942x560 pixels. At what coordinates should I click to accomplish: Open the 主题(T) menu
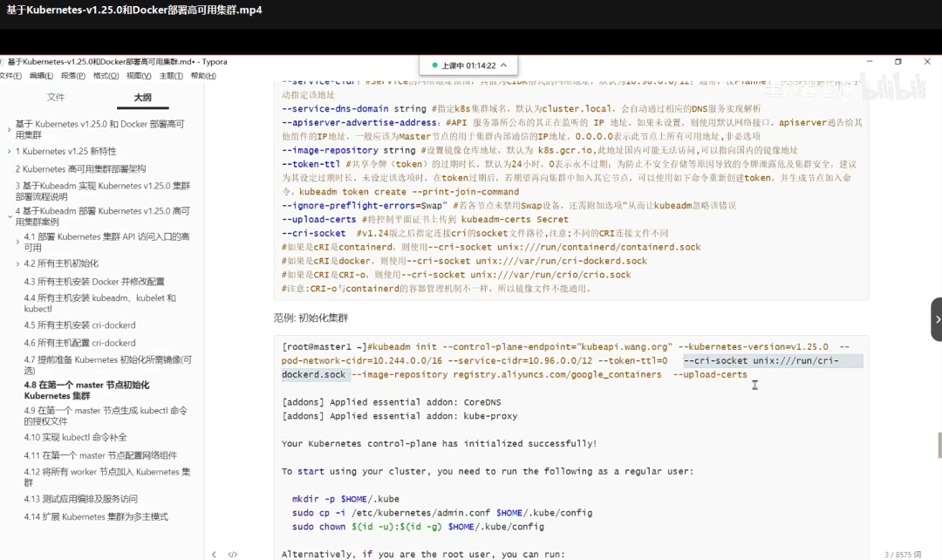171,76
